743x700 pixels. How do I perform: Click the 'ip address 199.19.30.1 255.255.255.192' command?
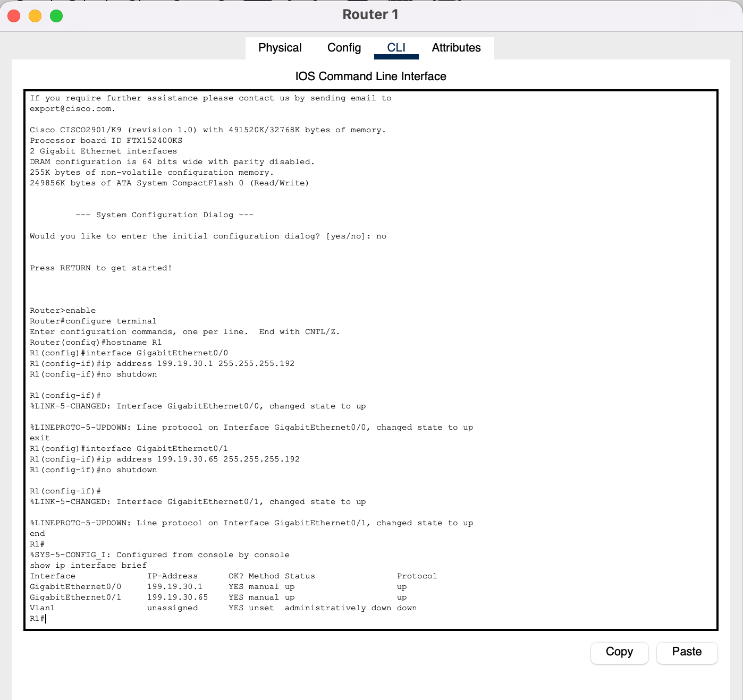point(162,364)
